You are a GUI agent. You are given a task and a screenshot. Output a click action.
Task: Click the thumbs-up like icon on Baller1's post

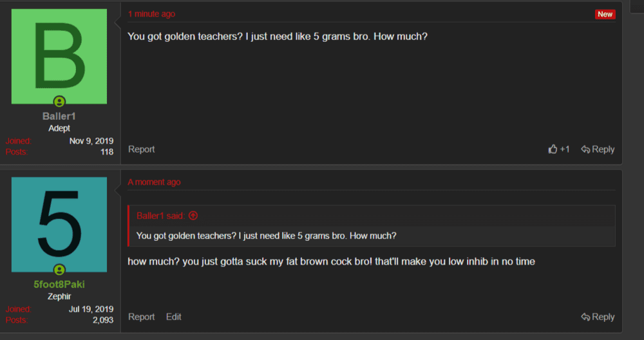coord(553,149)
